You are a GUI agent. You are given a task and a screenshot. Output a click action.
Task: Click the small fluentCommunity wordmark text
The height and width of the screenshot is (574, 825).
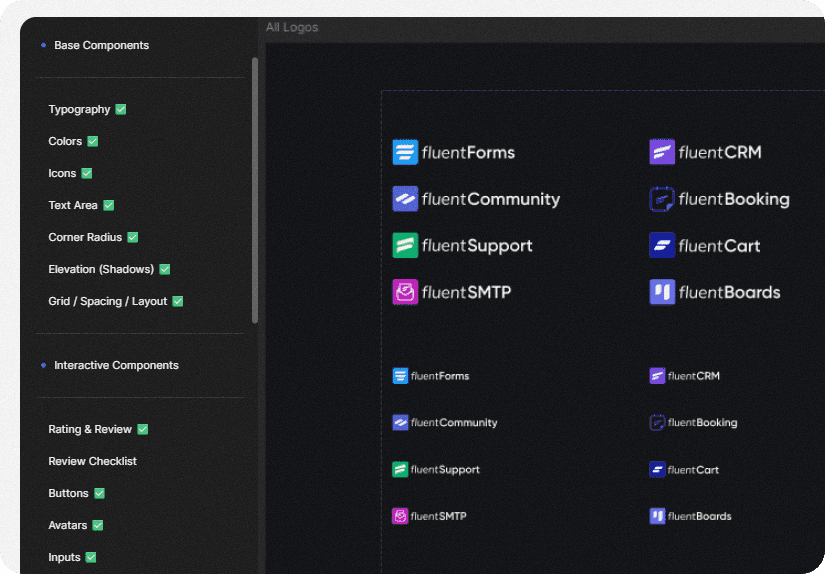pyautogui.click(x=454, y=423)
